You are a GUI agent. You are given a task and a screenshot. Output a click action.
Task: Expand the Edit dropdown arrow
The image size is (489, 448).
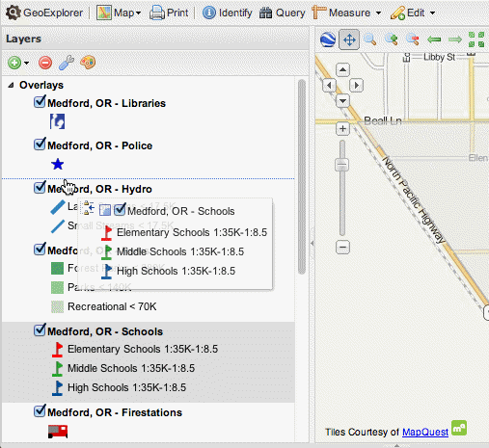[432, 13]
